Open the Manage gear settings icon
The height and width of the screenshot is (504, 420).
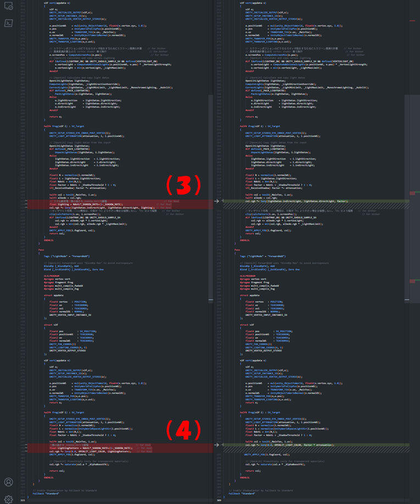coord(8,499)
